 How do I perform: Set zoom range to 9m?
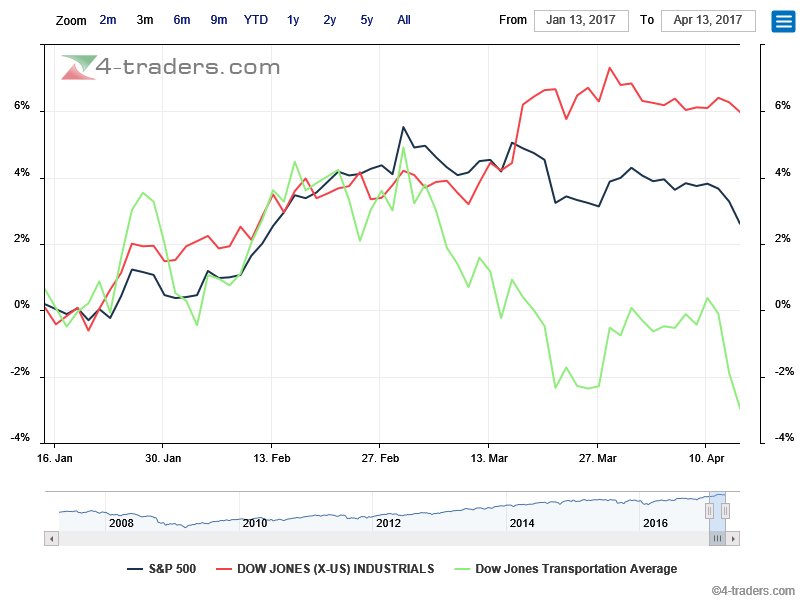click(x=219, y=20)
